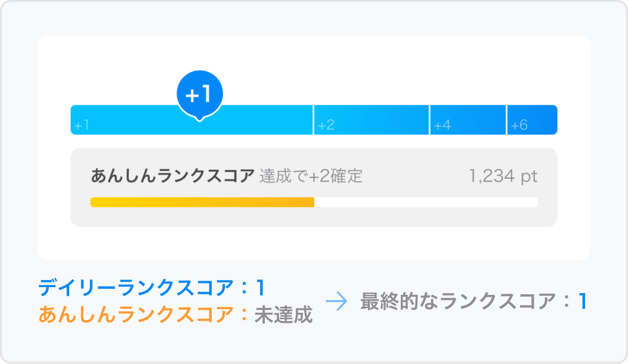Click the 1,234 pt score value

pyautogui.click(x=503, y=176)
